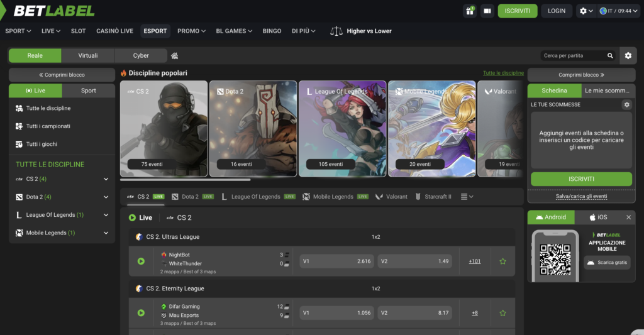Click the Dota 2 icon in sidebar
The image size is (644, 335).
click(x=19, y=197)
